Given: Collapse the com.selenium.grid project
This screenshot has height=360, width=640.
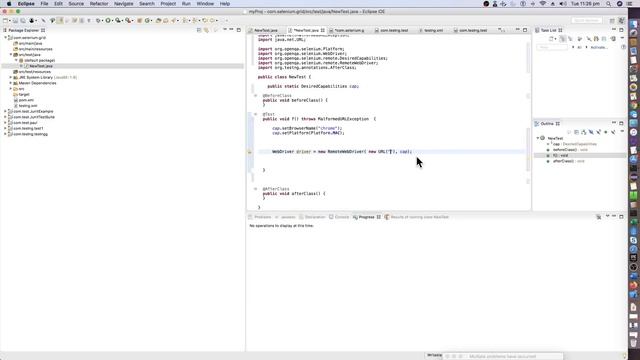Looking at the screenshot, I should (x=5, y=38).
